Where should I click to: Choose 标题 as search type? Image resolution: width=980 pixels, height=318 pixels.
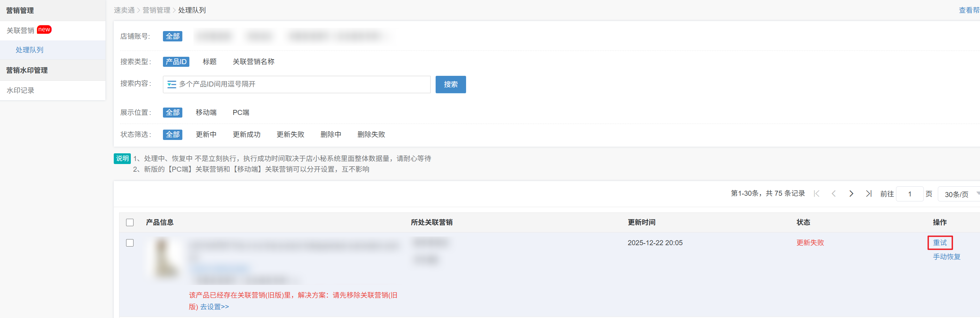[209, 61]
